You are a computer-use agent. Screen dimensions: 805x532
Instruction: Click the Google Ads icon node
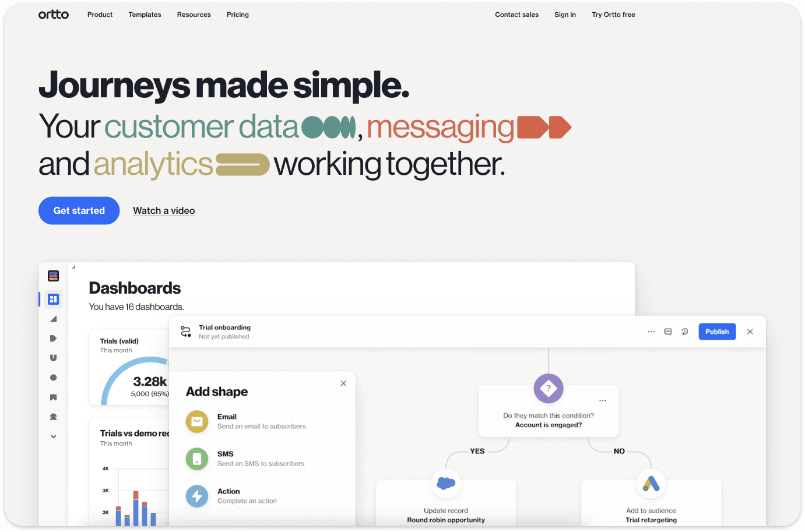651,483
